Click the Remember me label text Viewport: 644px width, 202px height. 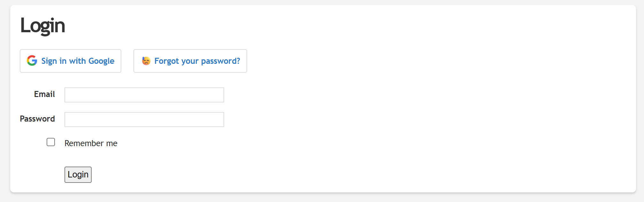(91, 143)
